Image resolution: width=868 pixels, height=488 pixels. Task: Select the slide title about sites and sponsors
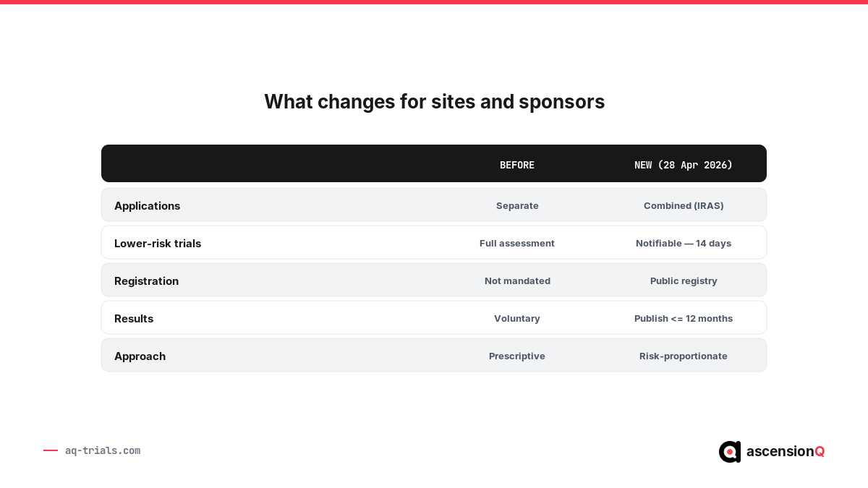[x=434, y=102]
